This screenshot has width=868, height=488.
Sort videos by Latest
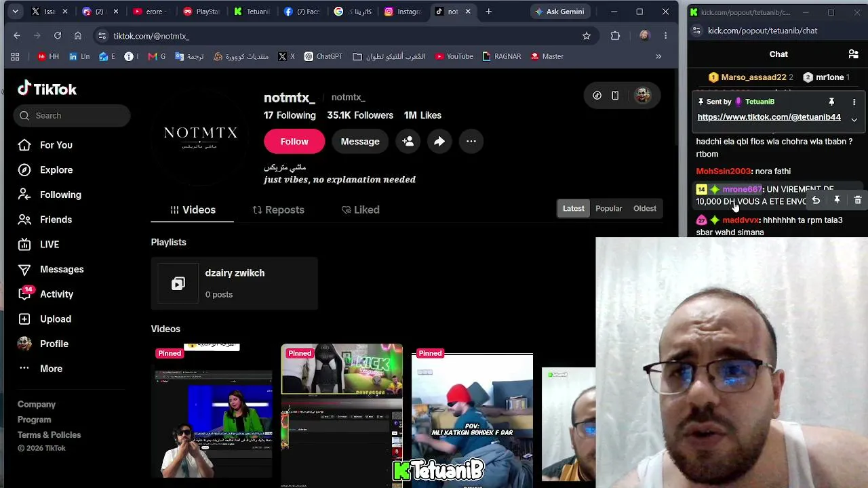573,208
